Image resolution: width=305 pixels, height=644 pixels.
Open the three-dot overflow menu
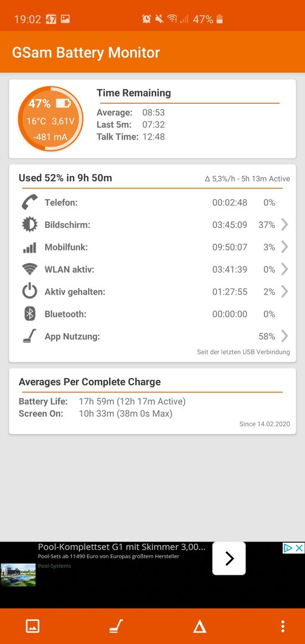tap(282, 626)
